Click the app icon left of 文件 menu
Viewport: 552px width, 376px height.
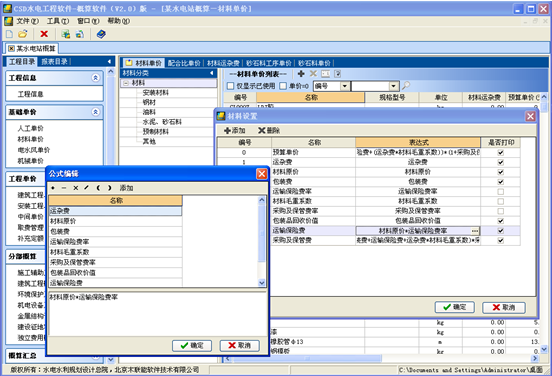(8, 21)
